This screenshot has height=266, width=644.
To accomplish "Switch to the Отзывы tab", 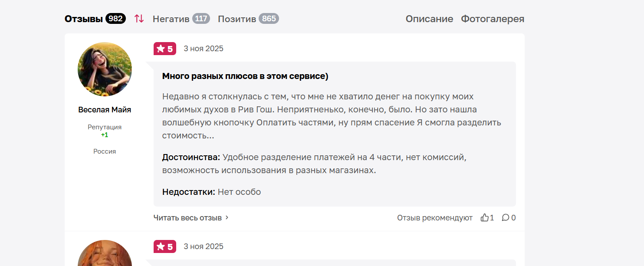I will click(x=84, y=19).
